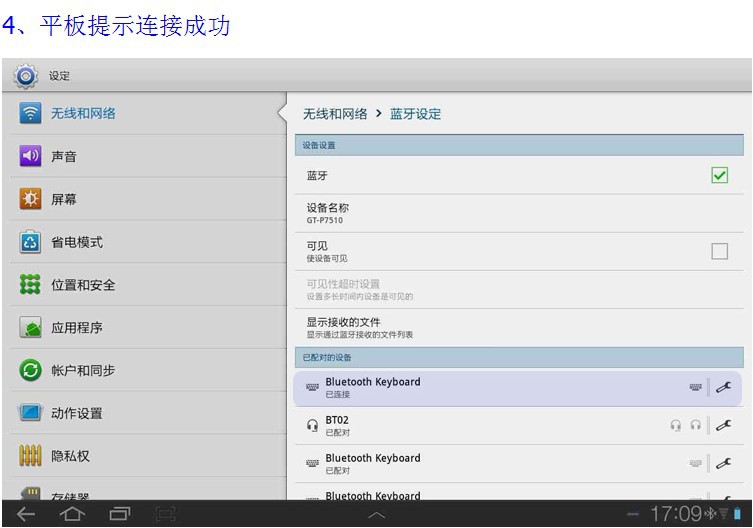Open recent apps in navigation bar

point(120,514)
